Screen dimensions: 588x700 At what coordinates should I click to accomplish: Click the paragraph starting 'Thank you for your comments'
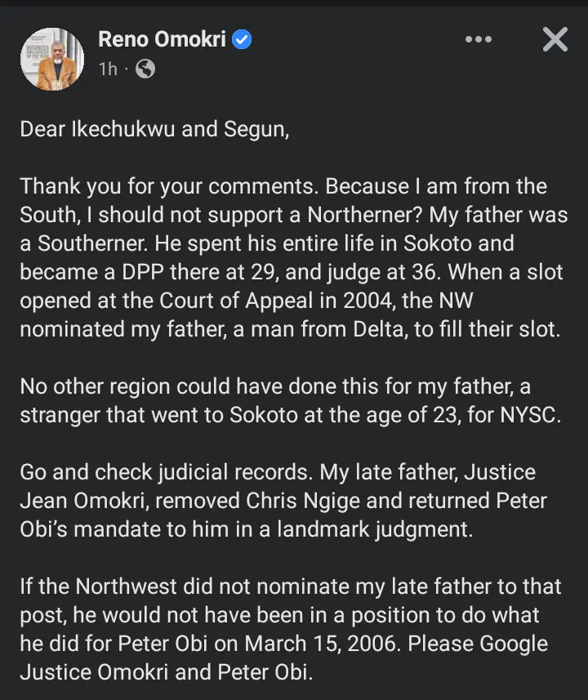pos(294,257)
